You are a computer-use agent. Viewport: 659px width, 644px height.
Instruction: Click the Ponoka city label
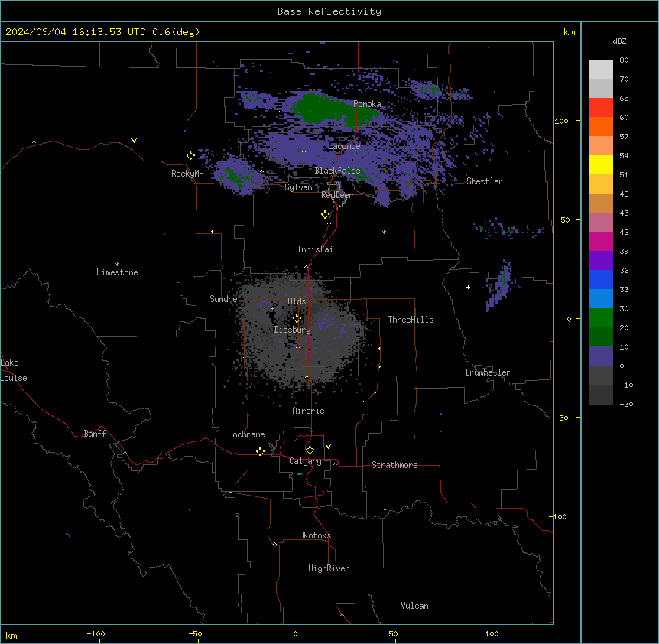tap(367, 104)
